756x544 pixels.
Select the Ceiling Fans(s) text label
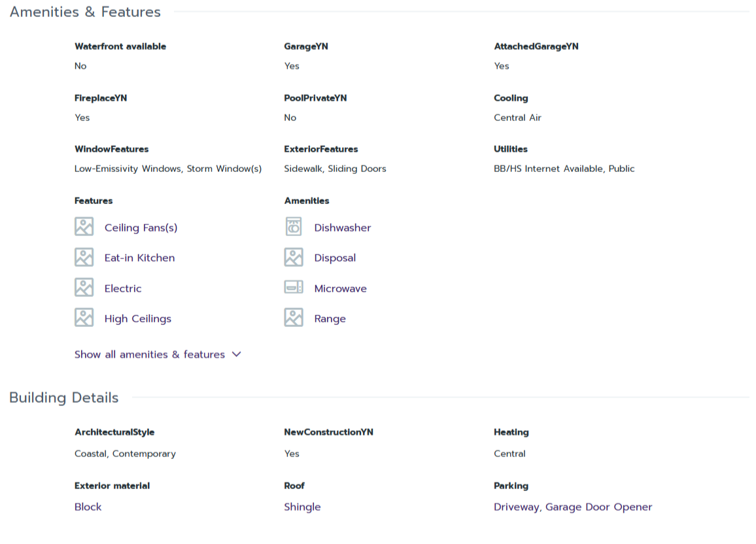tap(141, 228)
